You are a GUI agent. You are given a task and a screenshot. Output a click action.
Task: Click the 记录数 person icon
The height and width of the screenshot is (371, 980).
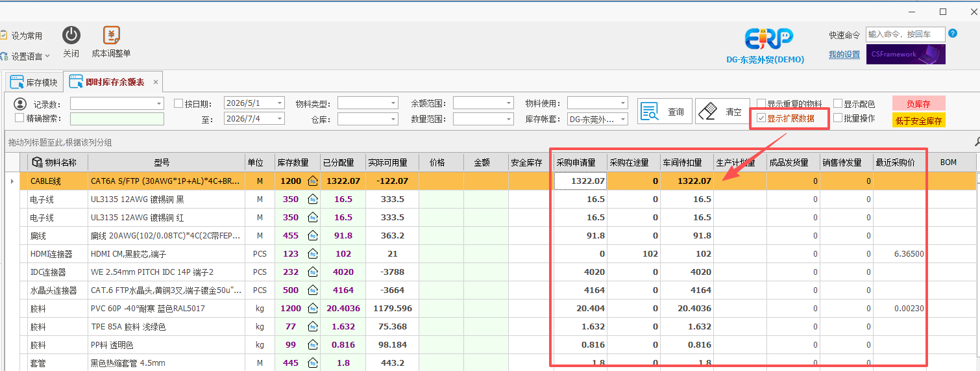[x=21, y=104]
